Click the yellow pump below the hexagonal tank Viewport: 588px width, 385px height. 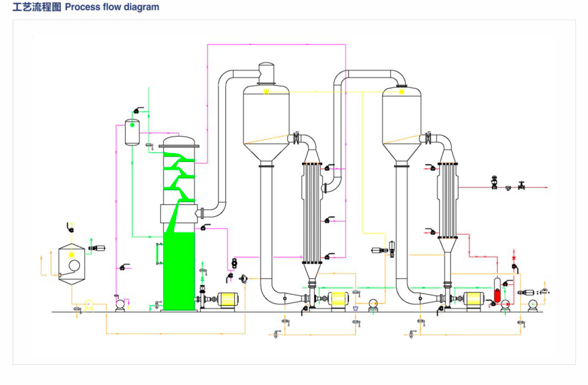[x=89, y=305]
